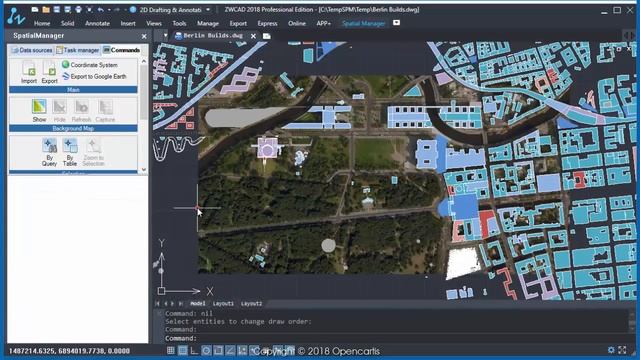Click the new drawing tab icon
640x360 pixels.
point(267,36)
